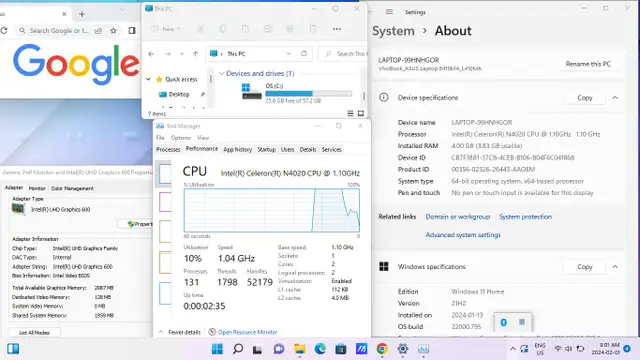The height and width of the screenshot is (360, 640).
Task: Open Options menu in Task Manager
Action: tap(180, 138)
